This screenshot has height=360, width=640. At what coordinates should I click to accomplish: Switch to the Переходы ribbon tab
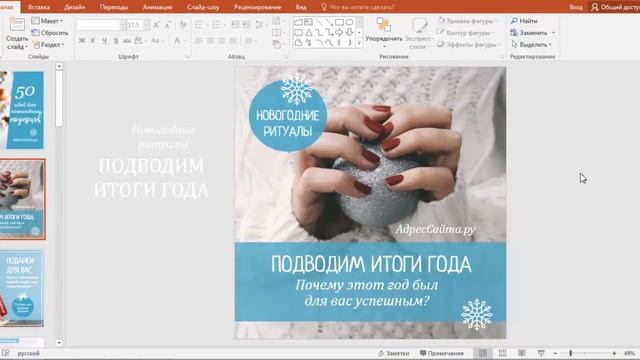pyautogui.click(x=114, y=7)
